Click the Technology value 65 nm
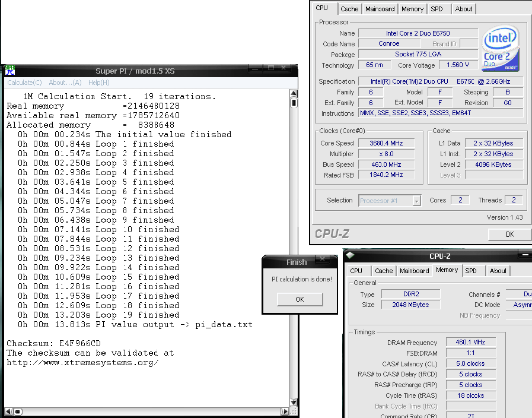Screen dimensions: 532x418 tap(375, 65)
